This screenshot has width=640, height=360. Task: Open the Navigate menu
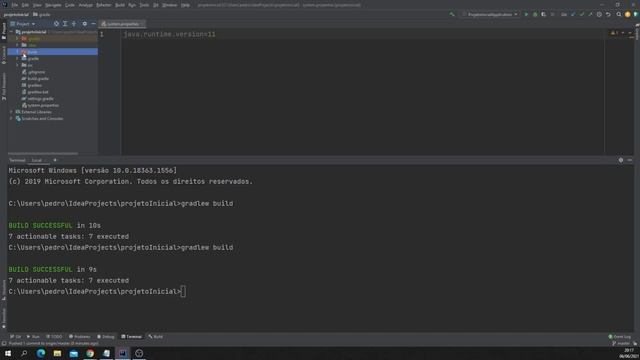[x=53, y=5]
